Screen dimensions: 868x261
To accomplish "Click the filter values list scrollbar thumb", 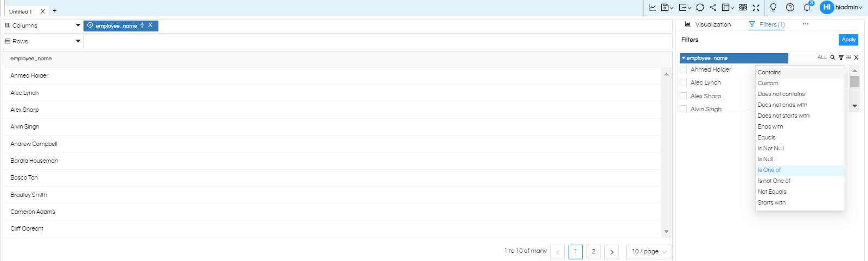I will pos(854,81).
